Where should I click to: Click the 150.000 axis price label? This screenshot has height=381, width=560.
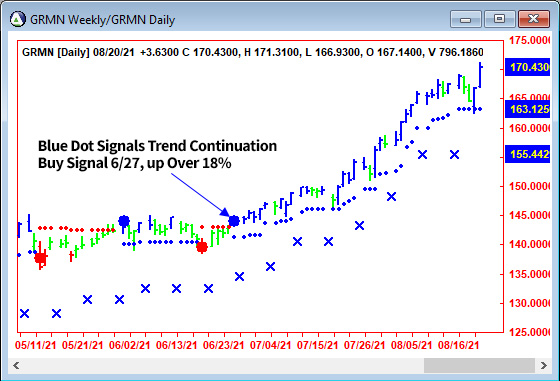(x=529, y=186)
